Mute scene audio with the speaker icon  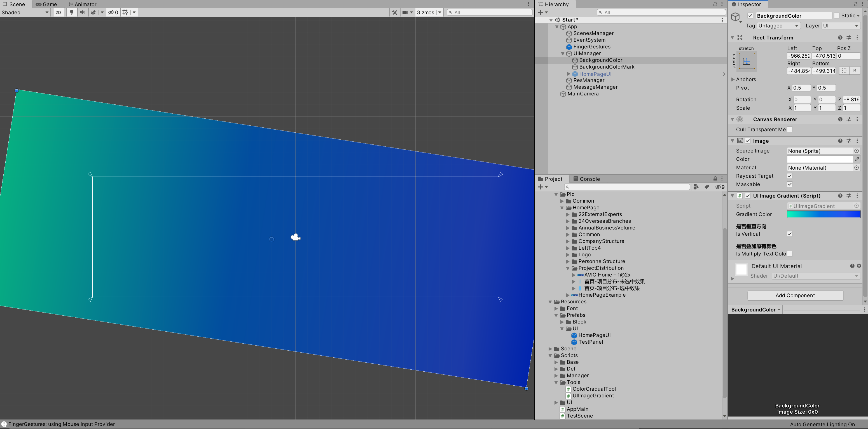[83, 12]
